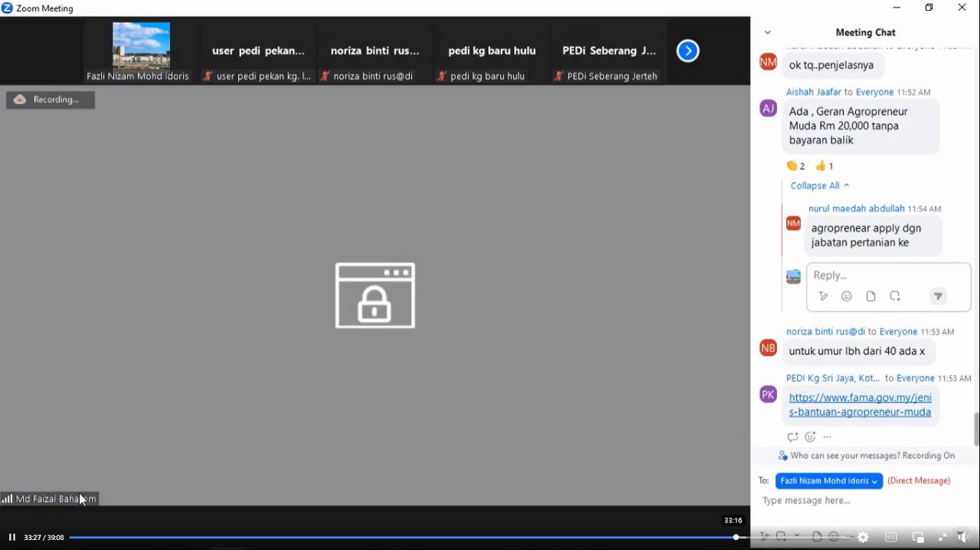980x550 pixels.
Task: Mute the video player volume
Action: tap(964, 537)
